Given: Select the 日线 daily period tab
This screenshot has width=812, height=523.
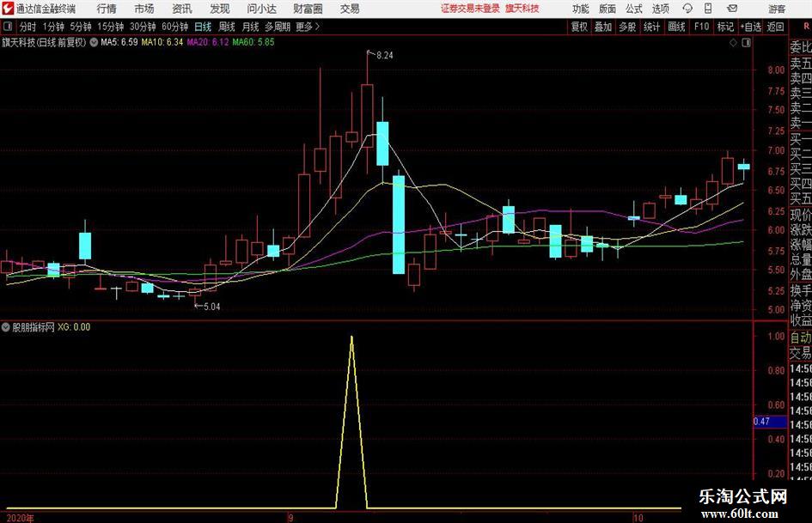Looking at the screenshot, I should pyautogui.click(x=203, y=27).
